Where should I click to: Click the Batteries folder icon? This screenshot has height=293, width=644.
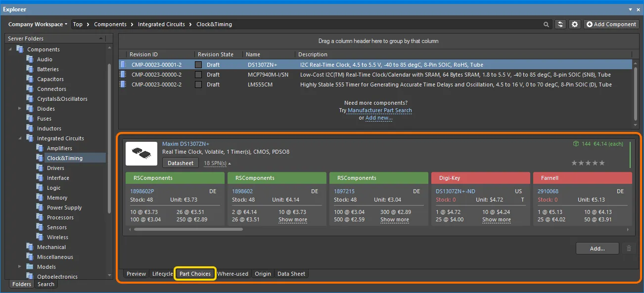[30, 69]
